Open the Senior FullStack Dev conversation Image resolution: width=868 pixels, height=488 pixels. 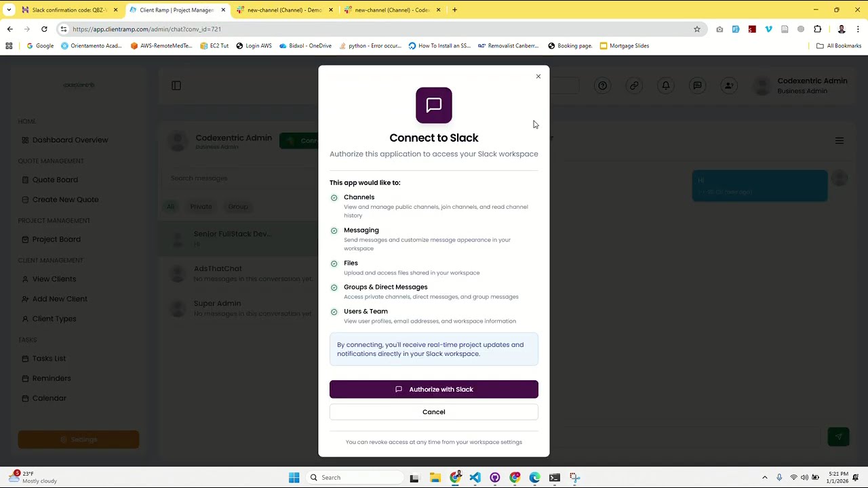coord(239,239)
